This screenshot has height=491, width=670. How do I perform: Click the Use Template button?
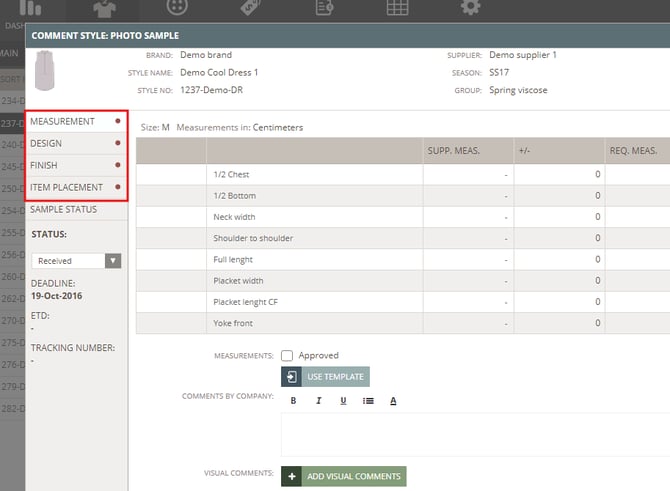(x=325, y=377)
